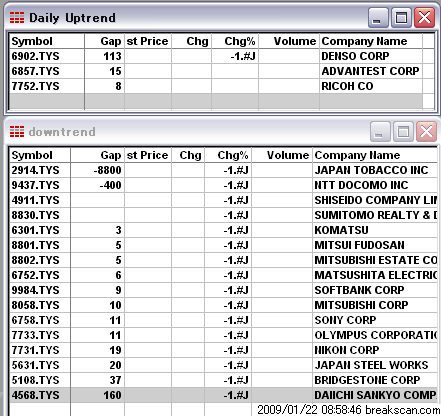Maximize the Daily Uptrend window

pyautogui.click(x=401, y=17)
